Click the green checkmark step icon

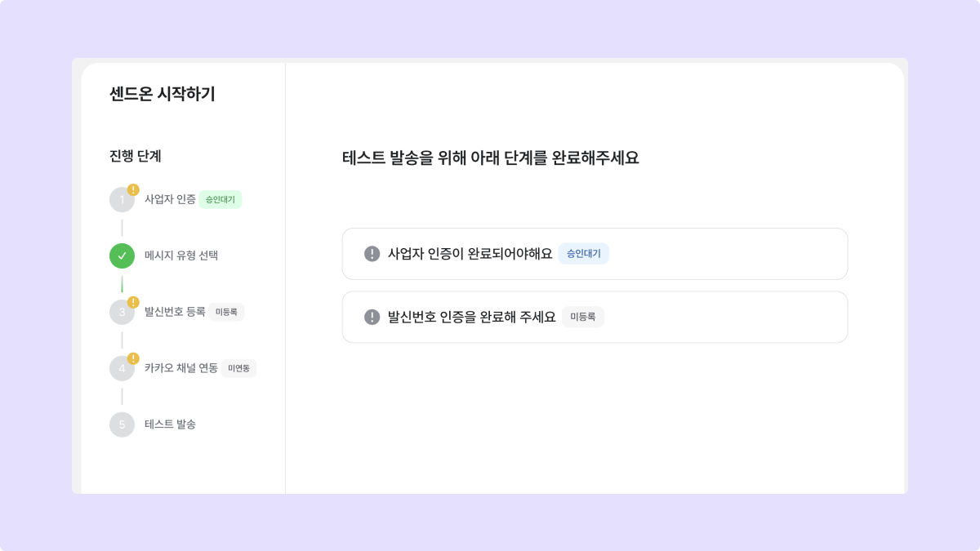pyautogui.click(x=122, y=256)
